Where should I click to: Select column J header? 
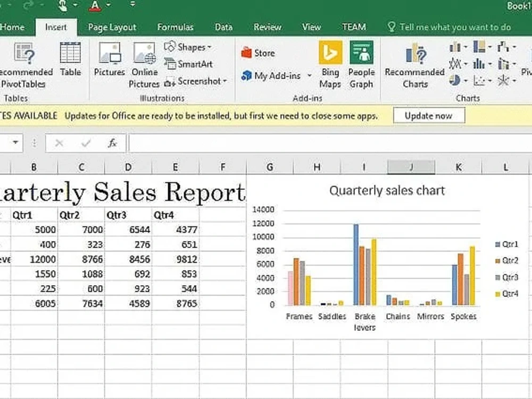[411, 167]
